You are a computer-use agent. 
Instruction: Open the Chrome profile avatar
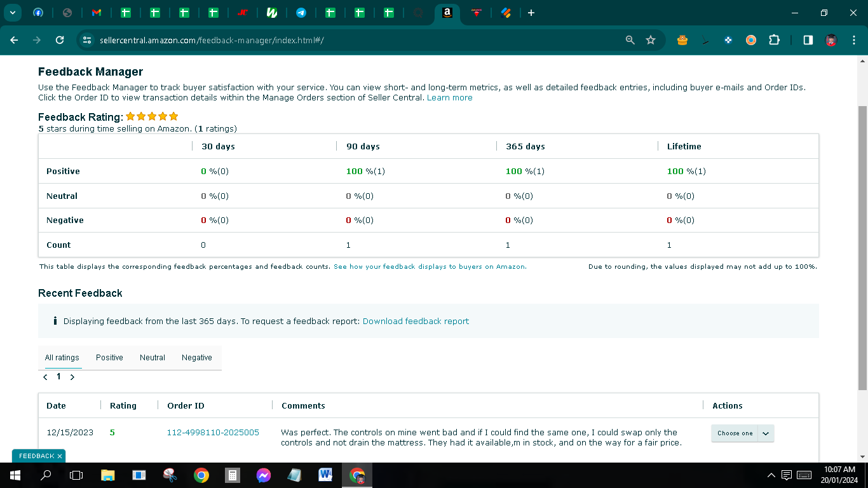831,40
